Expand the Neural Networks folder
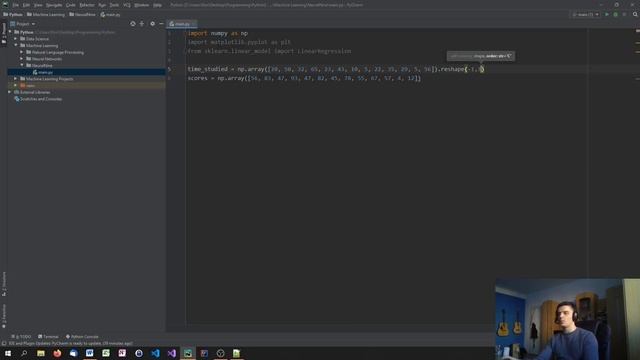This screenshot has height=360, width=640. [22, 59]
